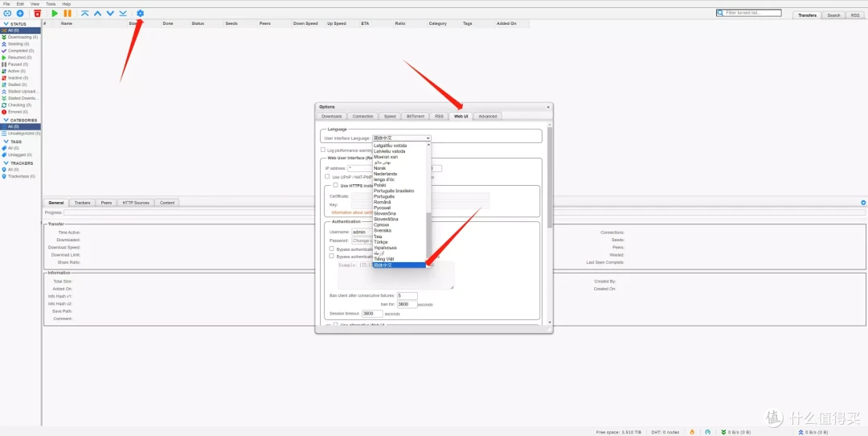Click the orange Pause icon

point(68,13)
